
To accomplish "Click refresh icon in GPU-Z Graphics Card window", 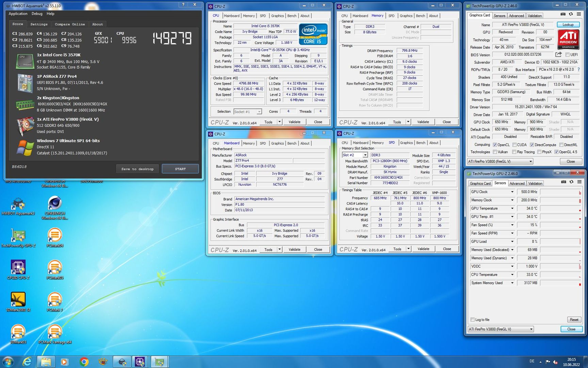I will tap(571, 14).
